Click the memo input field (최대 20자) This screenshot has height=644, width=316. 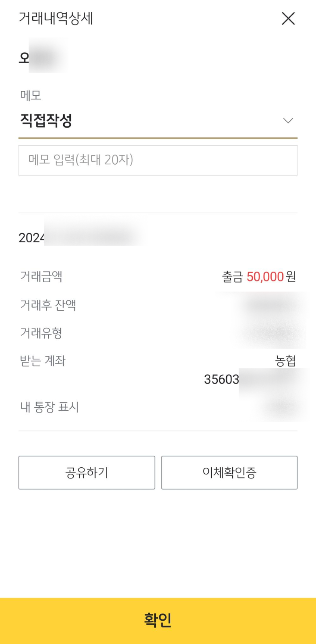click(158, 160)
